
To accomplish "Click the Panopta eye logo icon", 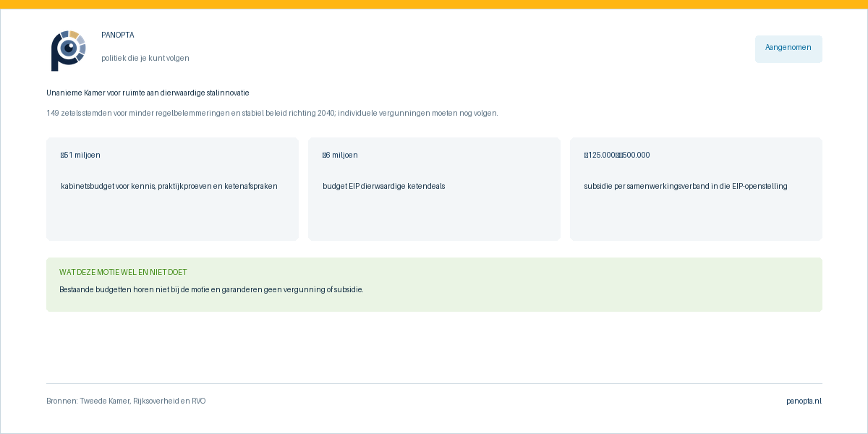I will click(68, 51).
